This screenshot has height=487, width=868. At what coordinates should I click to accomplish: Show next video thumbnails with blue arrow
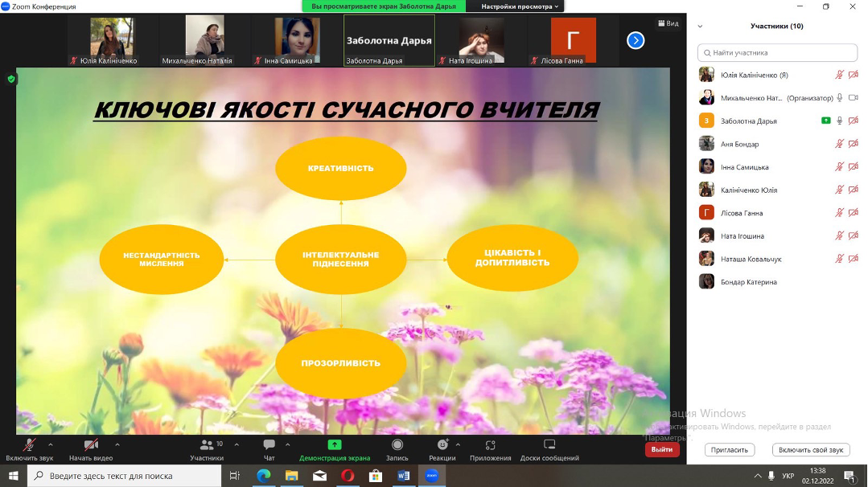tap(636, 40)
